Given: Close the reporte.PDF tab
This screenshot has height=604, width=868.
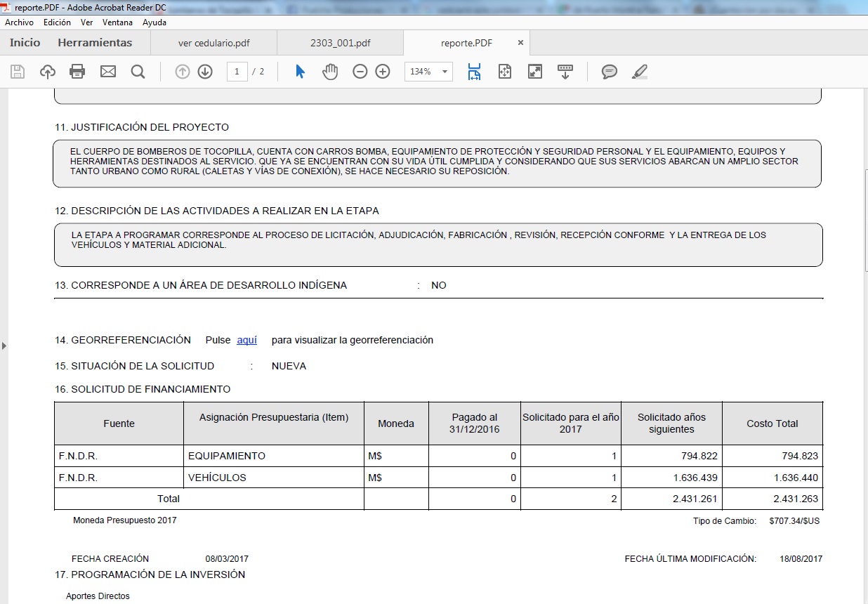Looking at the screenshot, I should pos(520,43).
